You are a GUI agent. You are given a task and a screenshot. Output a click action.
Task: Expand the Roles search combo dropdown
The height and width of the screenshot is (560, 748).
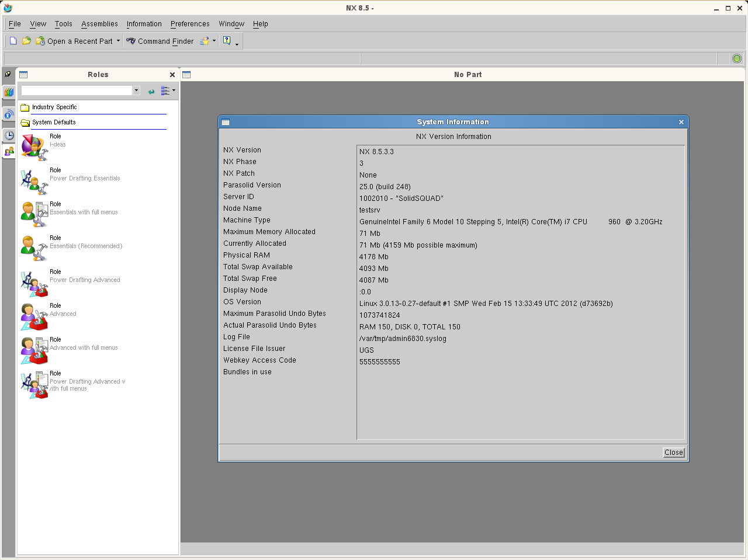[x=136, y=91]
